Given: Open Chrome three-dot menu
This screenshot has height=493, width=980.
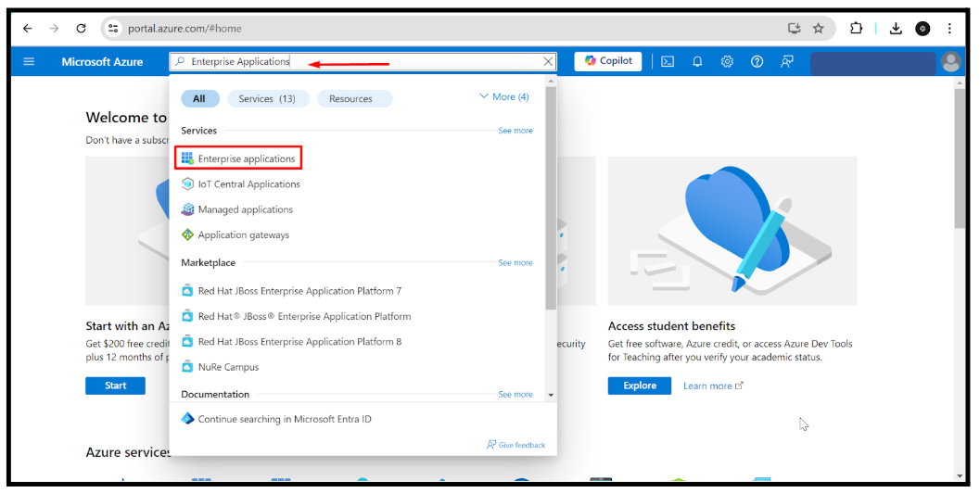Looking at the screenshot, I should click(x=949, y=29).
